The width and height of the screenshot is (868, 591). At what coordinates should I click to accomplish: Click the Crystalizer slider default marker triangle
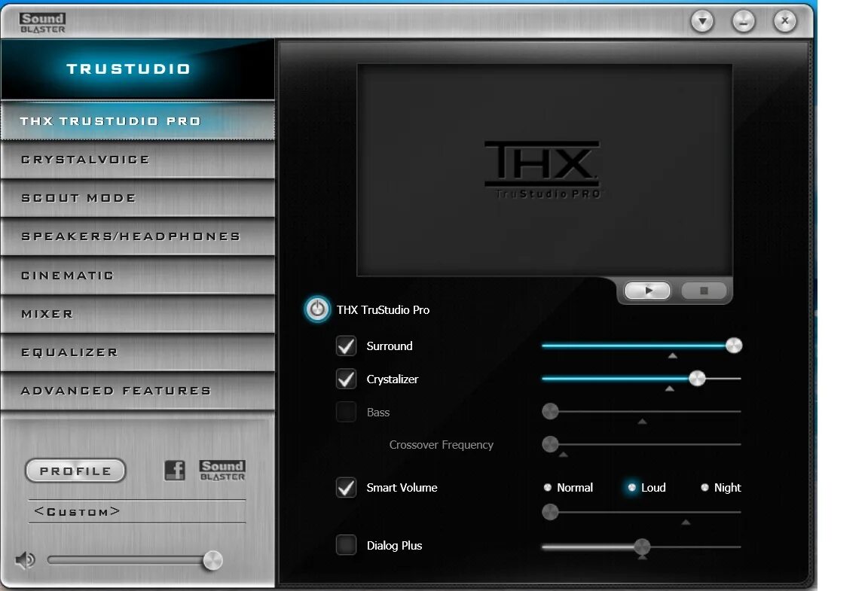[670, 389]
